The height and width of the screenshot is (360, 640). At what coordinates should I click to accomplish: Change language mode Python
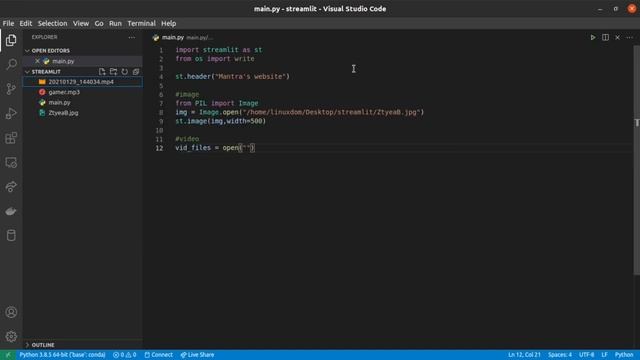(624, 355)
